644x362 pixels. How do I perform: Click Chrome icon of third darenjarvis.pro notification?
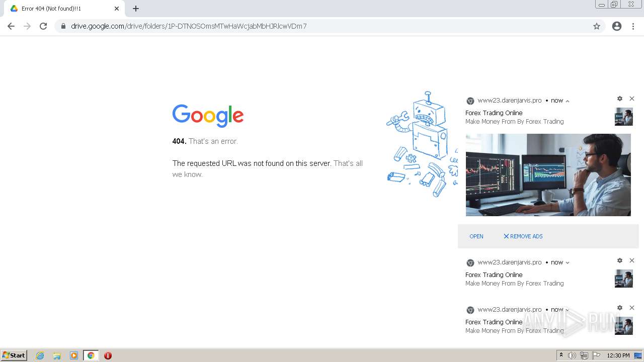tap(470, 310)
